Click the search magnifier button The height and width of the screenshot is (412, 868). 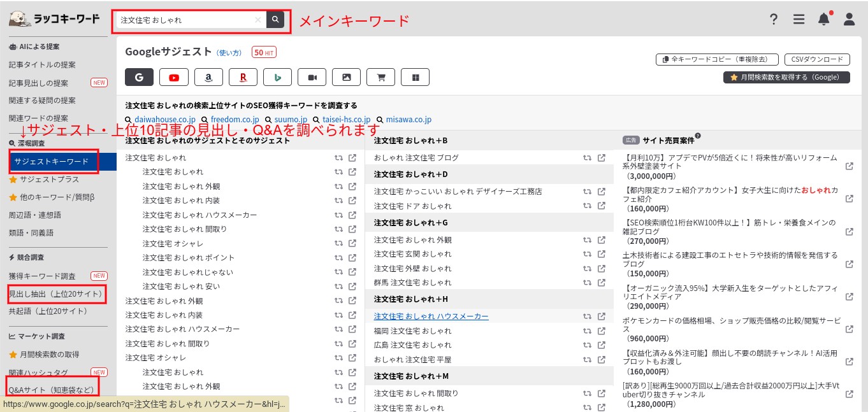tap(275, 20)
